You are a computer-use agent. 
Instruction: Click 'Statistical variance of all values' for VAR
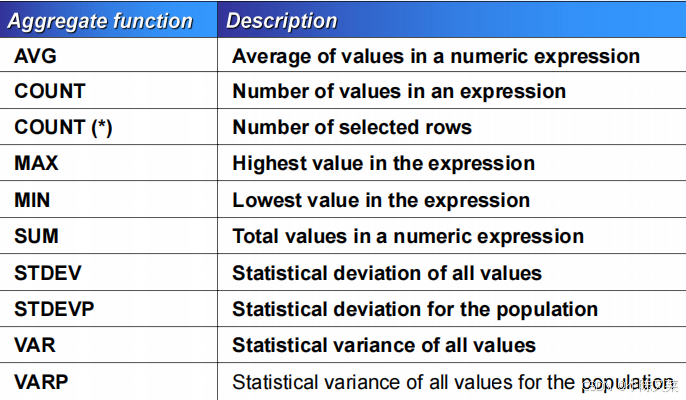(384, 345)
